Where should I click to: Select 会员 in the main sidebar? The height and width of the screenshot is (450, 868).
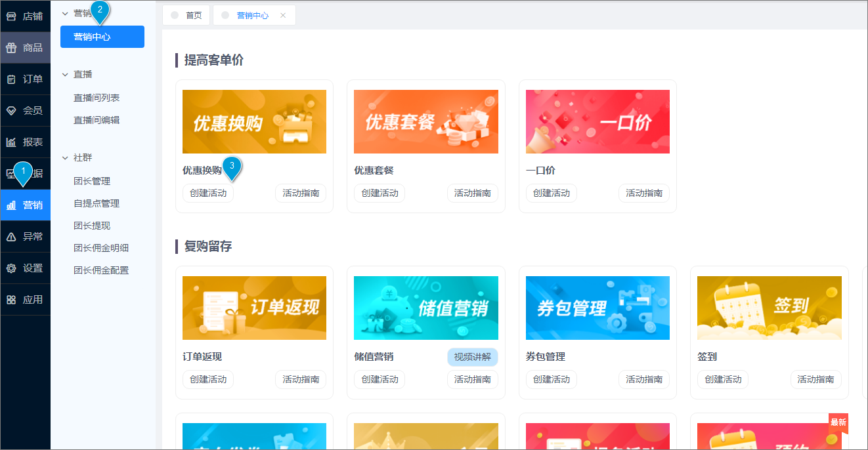point(26,111)
